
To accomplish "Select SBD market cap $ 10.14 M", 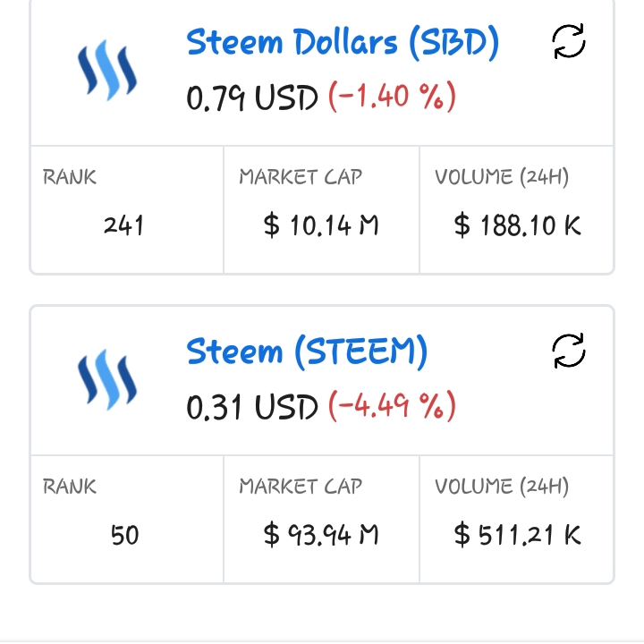I will click(x=321, y=225).
